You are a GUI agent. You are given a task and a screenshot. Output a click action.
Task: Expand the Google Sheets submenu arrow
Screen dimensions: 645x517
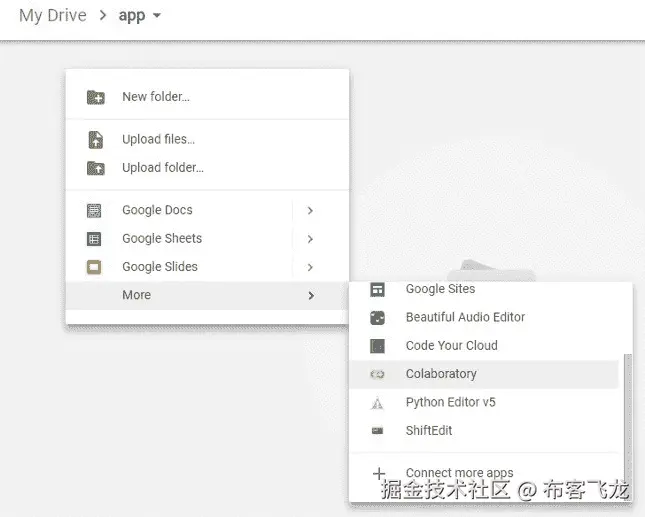311,239
